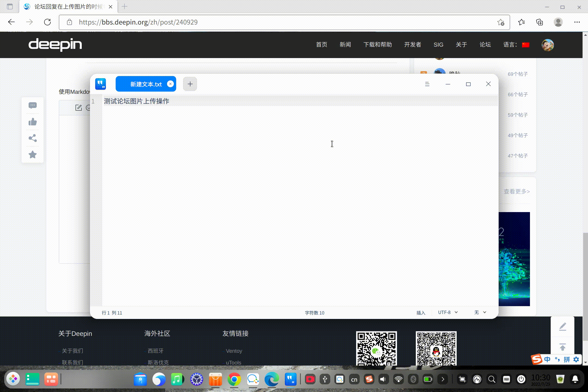Screen dimensions: 588x392
Task: Launch Google Chrome from the dock
Action: click(234, 379)
